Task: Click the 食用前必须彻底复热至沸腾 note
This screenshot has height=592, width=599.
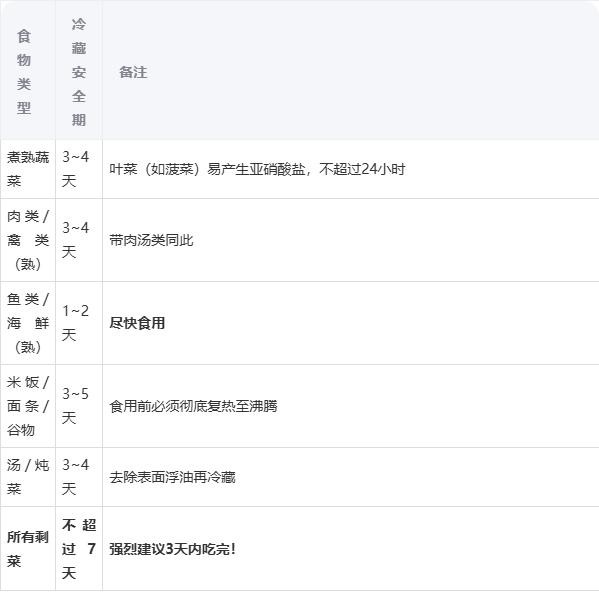Action: pos(193,406)
